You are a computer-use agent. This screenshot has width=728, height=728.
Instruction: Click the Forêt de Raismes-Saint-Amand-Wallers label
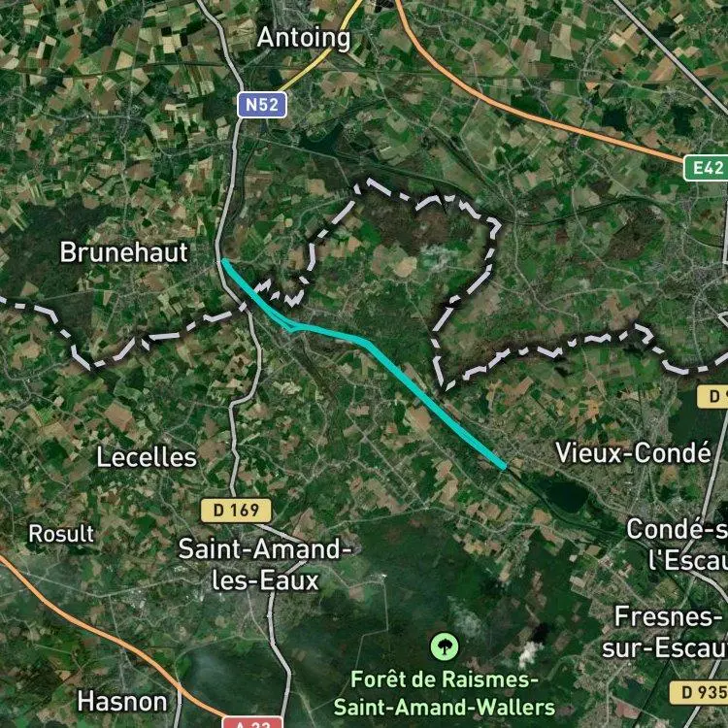(x=445, y=694)
